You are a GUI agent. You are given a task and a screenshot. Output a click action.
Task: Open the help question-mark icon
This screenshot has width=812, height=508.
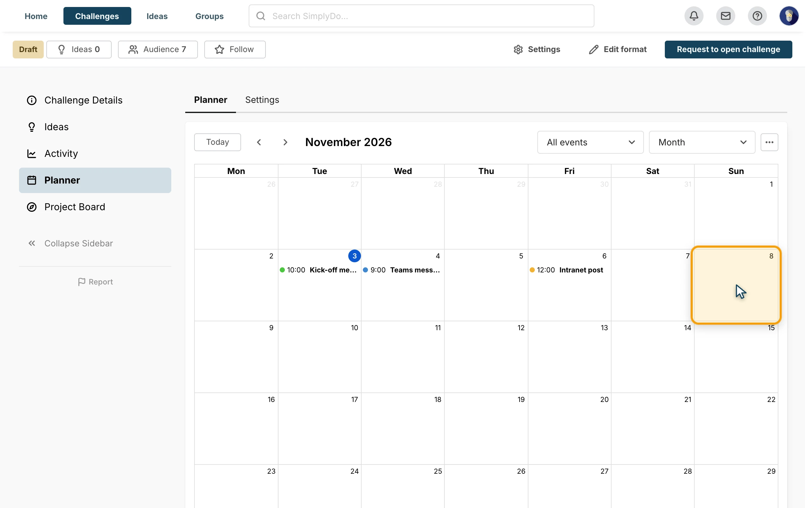757,16
